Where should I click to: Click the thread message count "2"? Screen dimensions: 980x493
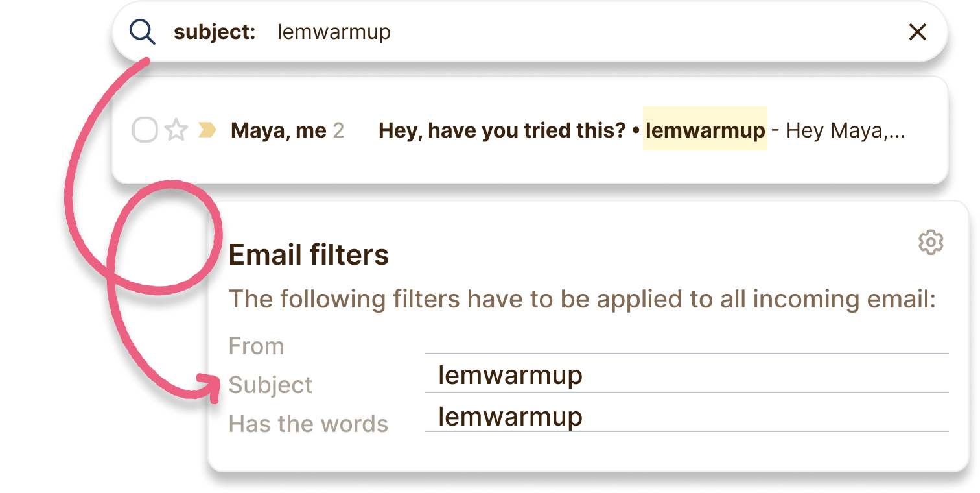tap(338, 131)
